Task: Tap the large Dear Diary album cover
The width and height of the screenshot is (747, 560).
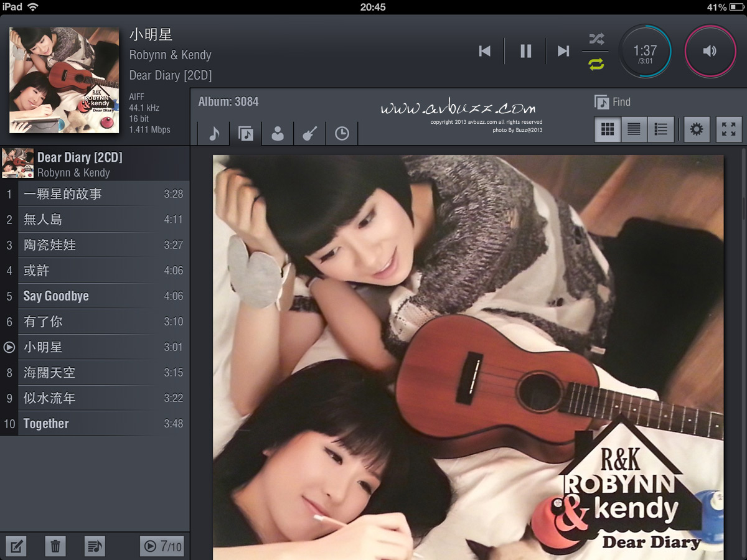Action: pos(468,357)
